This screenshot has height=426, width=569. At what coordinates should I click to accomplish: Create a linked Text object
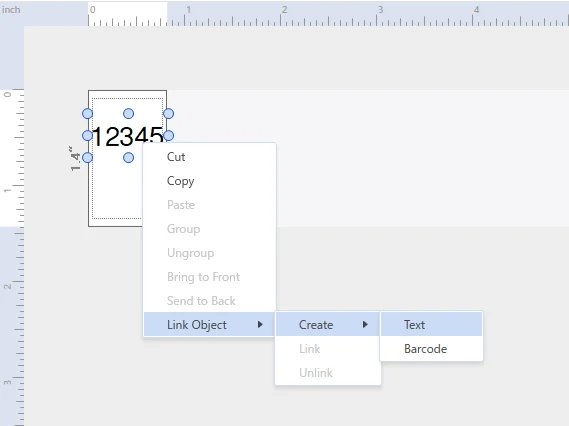(431, 324)
